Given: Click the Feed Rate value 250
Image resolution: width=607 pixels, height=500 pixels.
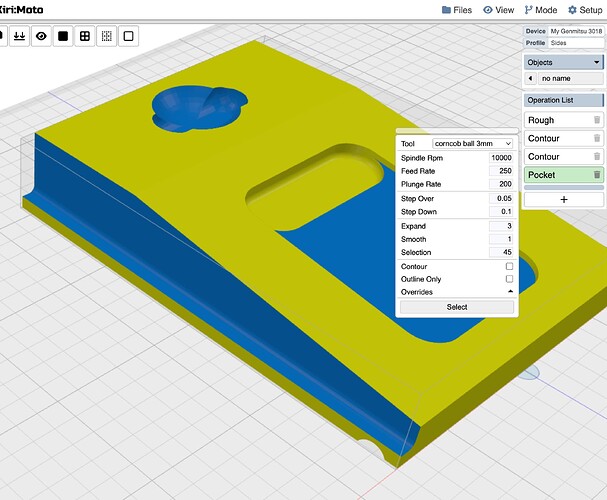Looking at the screenshot, I should click(x=501, y=171).
